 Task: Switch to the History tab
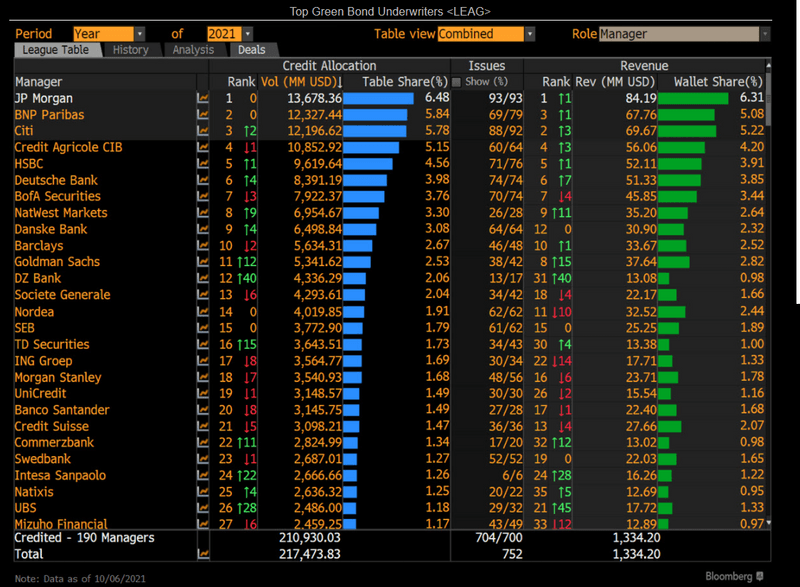[x=131, y=50]
